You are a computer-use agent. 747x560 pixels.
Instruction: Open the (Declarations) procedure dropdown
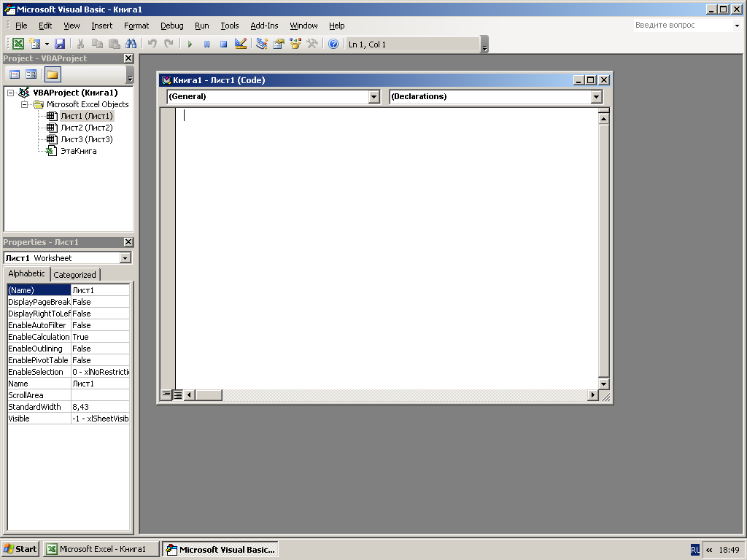(x=597, y=97)
